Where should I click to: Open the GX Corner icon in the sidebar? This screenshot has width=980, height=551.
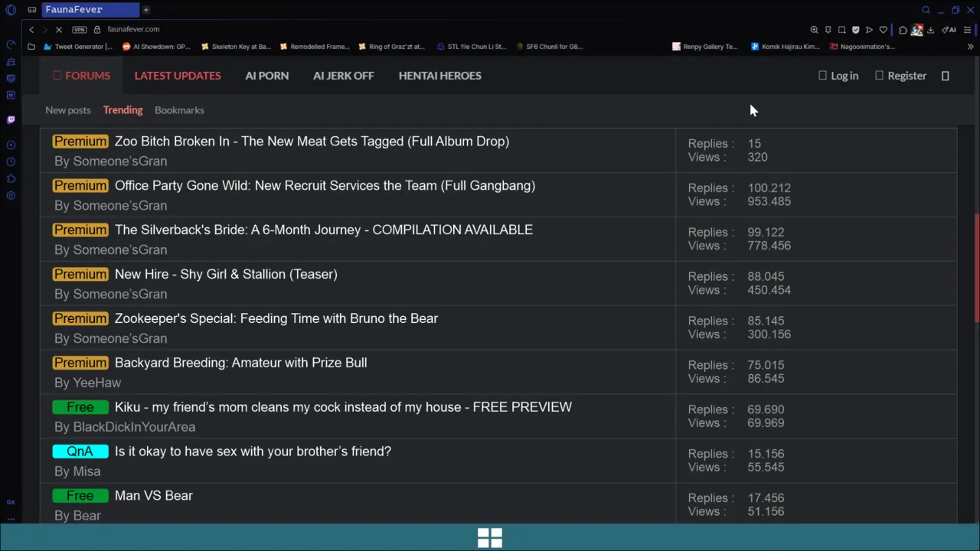click(11, 502)
